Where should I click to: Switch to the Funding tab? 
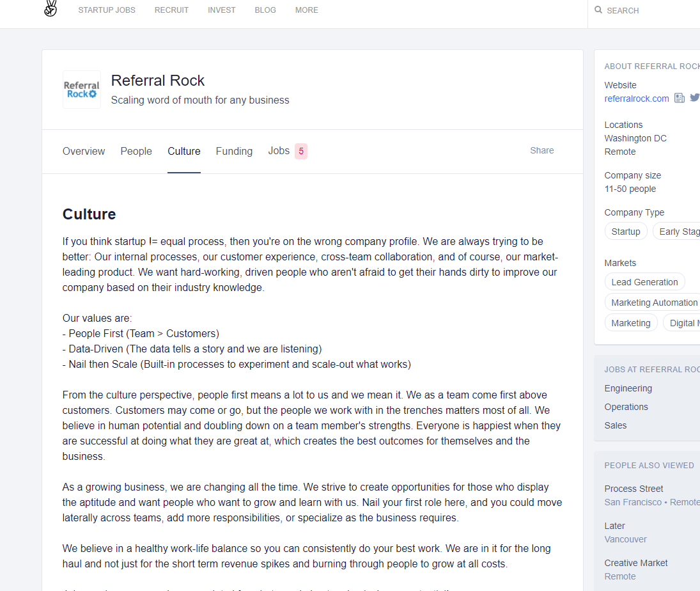[234, 152]
